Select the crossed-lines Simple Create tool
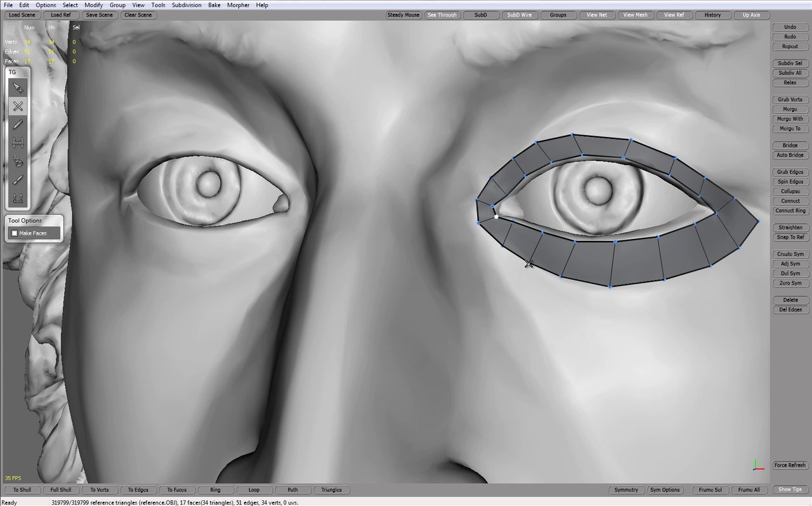Screen dimensions: 812x506 pyautogui.click(x=18, y=106)
